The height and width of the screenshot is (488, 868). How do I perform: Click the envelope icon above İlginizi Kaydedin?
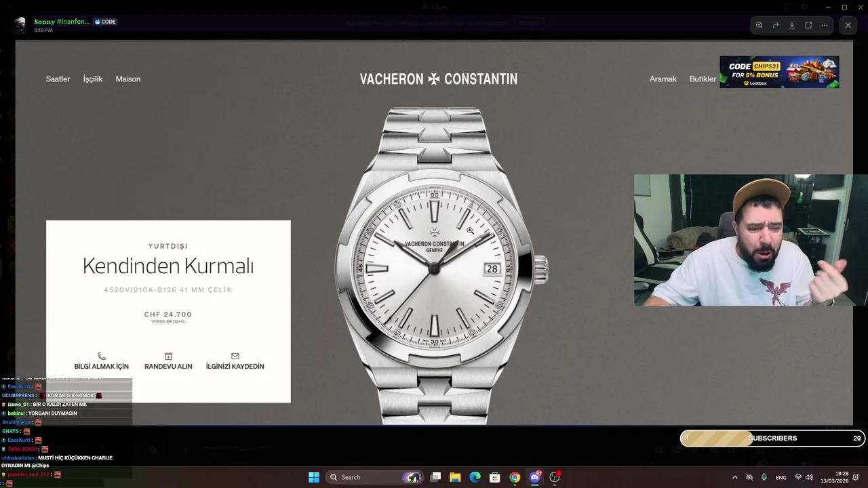(235, 356)
